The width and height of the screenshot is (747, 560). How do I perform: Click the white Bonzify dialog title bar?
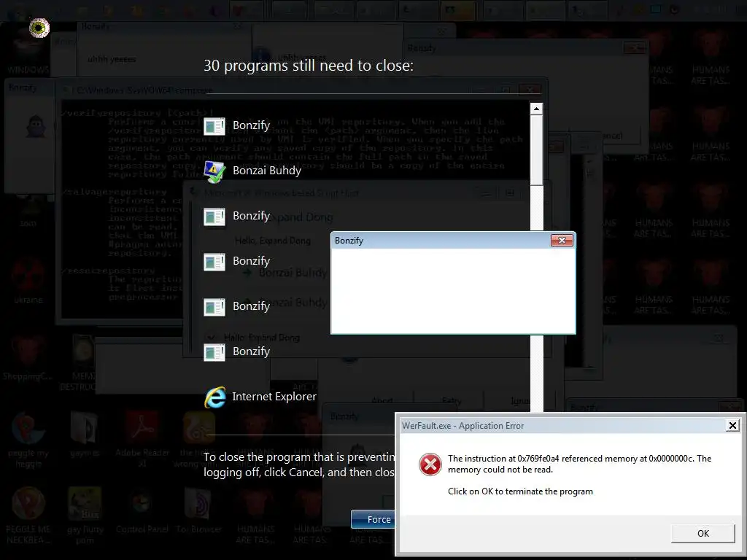(441, 241)
